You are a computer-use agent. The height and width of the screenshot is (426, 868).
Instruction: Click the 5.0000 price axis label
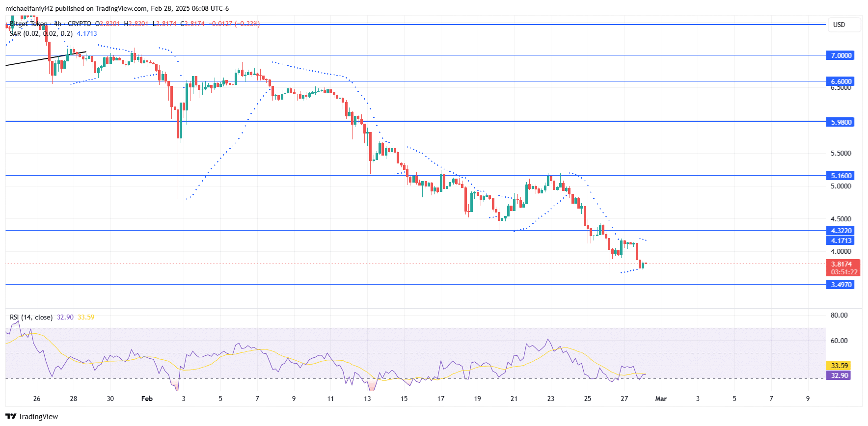[841, 186]
